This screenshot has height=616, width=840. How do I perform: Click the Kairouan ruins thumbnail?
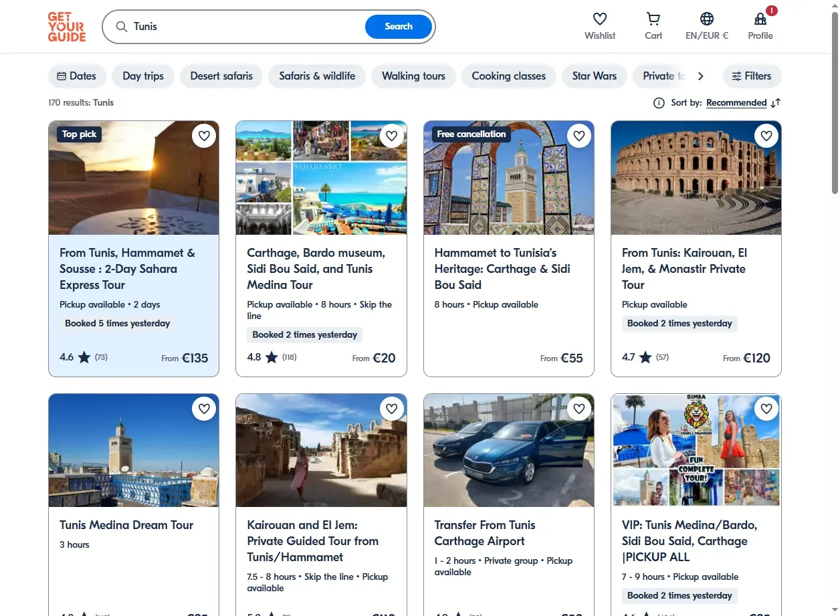click(x=322, y=450)
